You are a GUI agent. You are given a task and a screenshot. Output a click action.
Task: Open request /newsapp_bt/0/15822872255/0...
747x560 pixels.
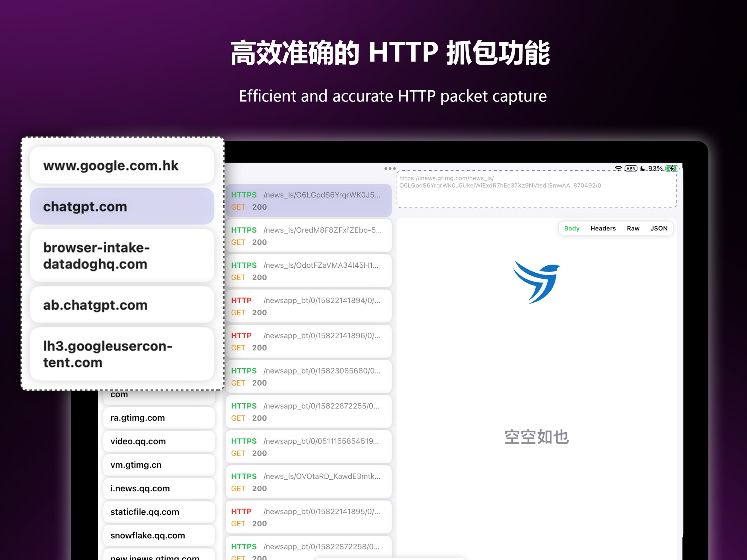coord(308,412)
